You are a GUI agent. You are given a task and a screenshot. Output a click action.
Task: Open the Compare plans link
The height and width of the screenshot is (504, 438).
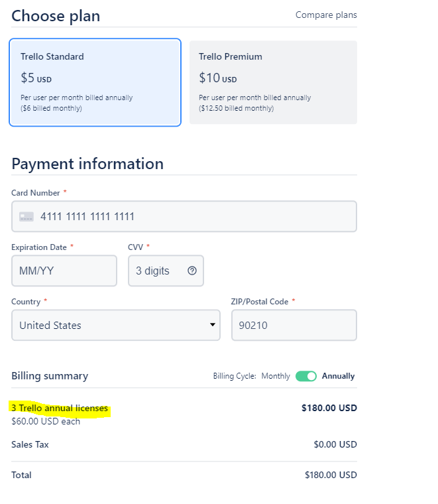point(326,15)
